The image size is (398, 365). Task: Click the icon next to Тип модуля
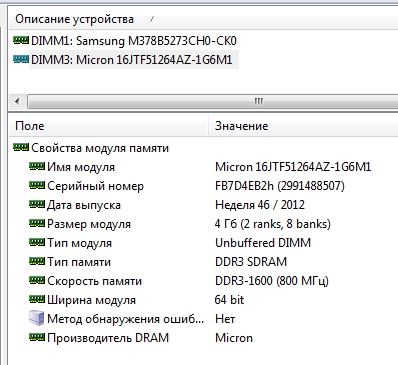click(x=37, y=242)
